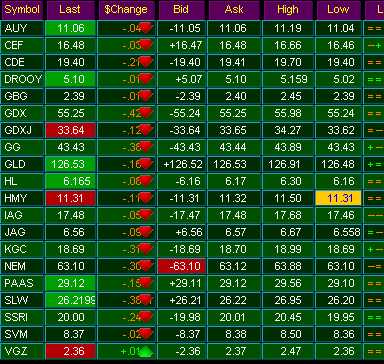Click the red down arrow in SLW row
This screenshot has width=384, height=364.
click(146, 300)
